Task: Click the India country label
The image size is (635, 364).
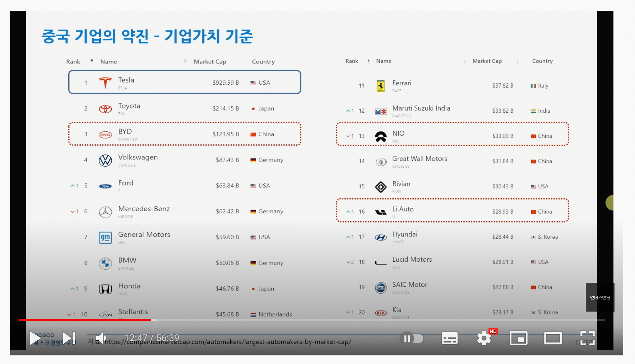Action: [544, 111]
